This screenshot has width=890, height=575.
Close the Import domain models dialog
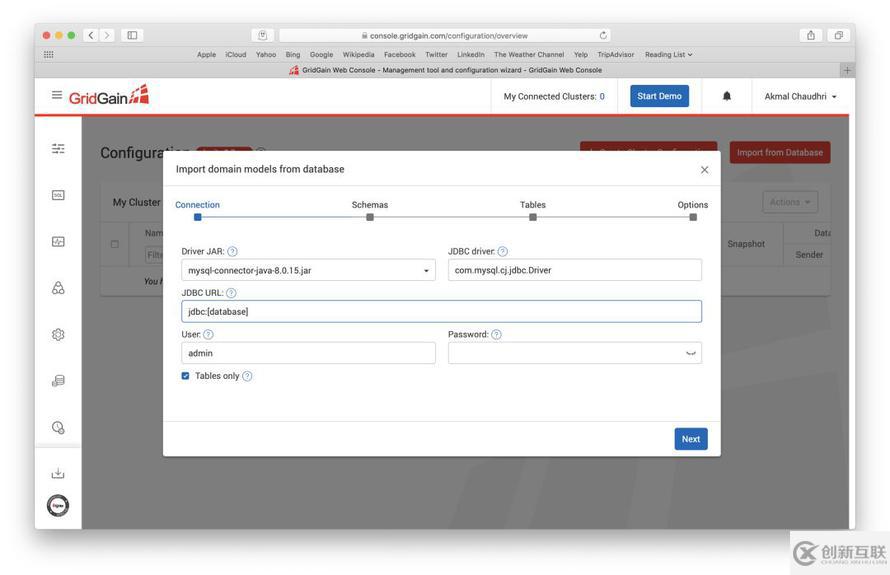tap(704, 170)
